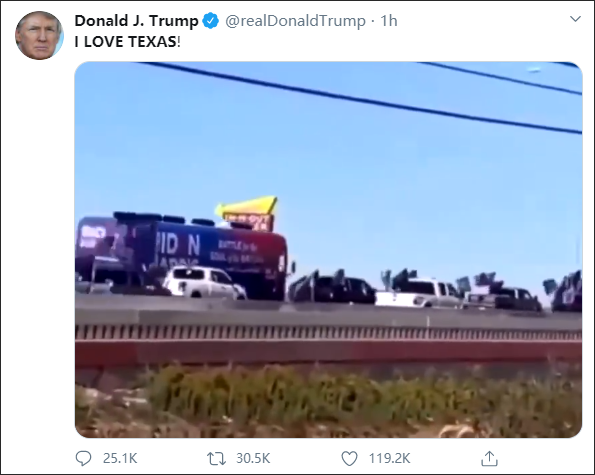This screenshot has height=475, width=595.
Task: Click the blue campaign bus in video
Action: coord(182,256)
